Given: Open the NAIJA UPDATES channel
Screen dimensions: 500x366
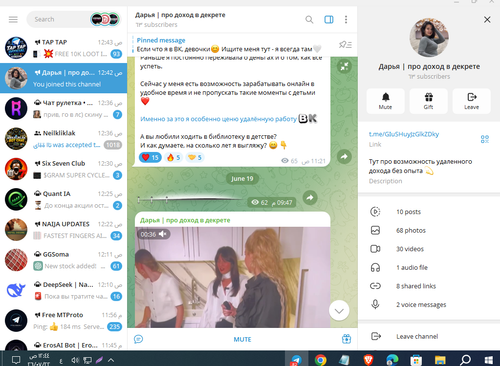Looking at the screenshot, I should [63, 230].
